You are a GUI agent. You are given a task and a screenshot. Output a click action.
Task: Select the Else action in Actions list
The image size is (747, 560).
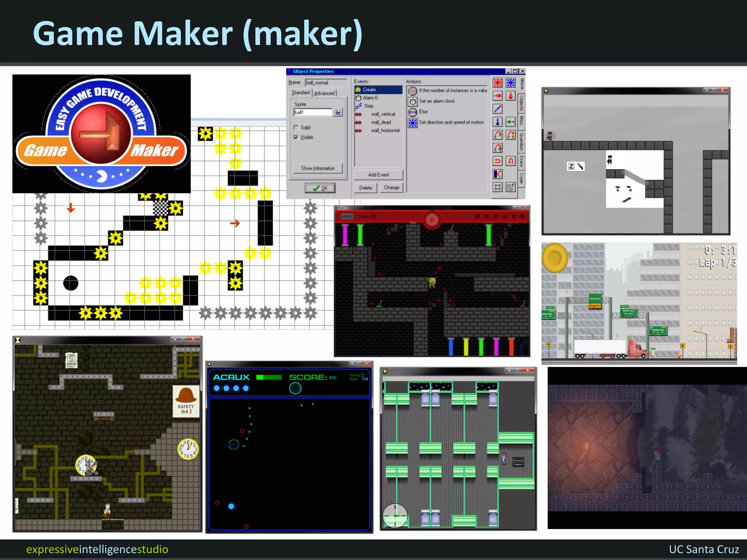418,112
